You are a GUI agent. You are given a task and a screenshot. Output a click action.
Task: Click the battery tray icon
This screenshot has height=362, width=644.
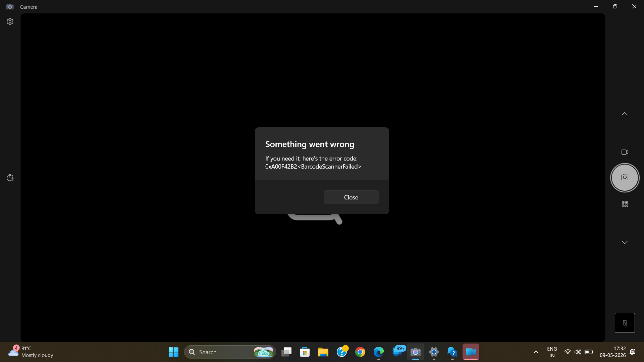(589, 352)
